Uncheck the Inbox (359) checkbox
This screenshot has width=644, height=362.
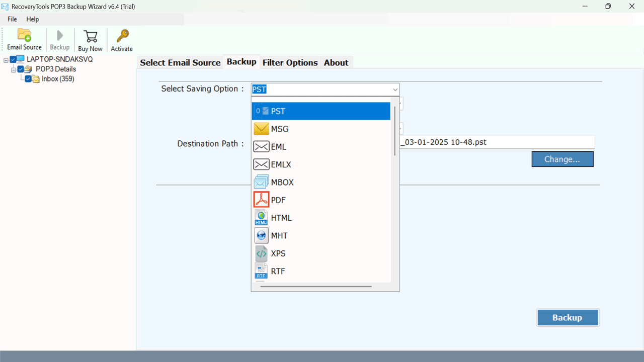tap(29, 79)
